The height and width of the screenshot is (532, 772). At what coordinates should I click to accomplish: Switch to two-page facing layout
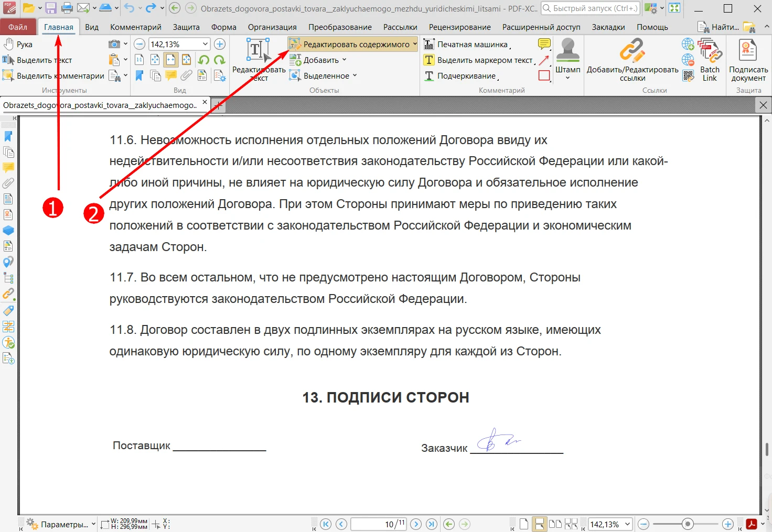[555, 524]
